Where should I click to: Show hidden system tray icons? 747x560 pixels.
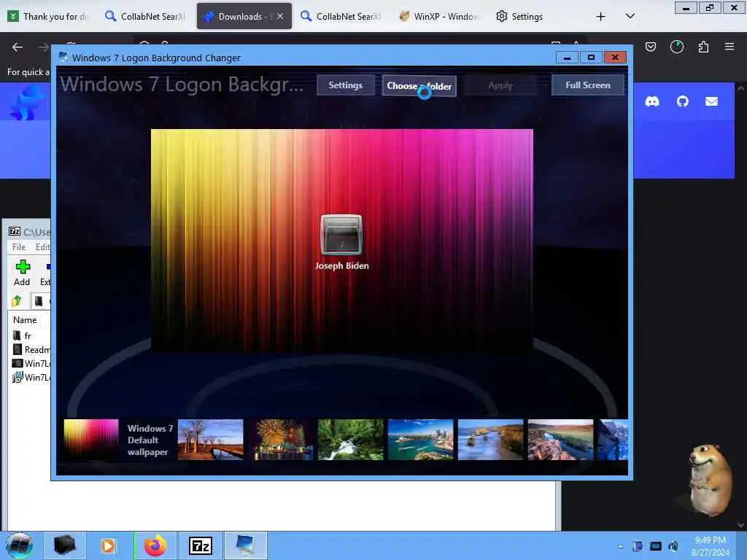(620, 546)
